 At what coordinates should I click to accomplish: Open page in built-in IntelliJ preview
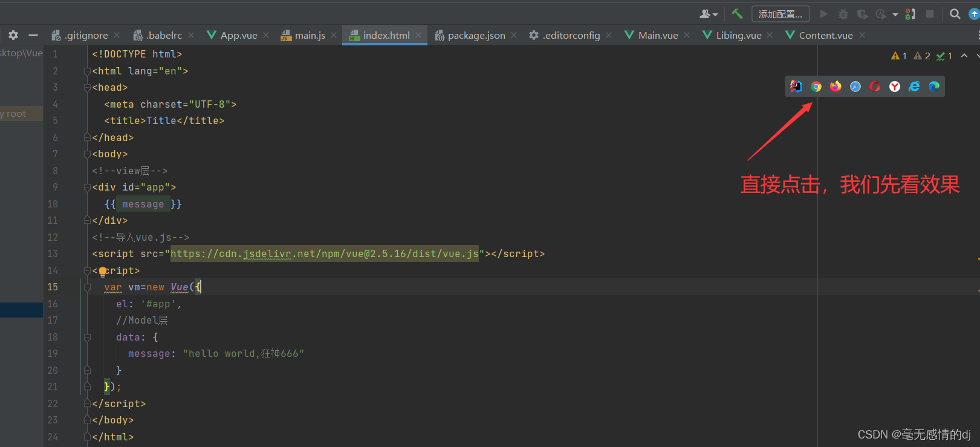coord(796,86)
